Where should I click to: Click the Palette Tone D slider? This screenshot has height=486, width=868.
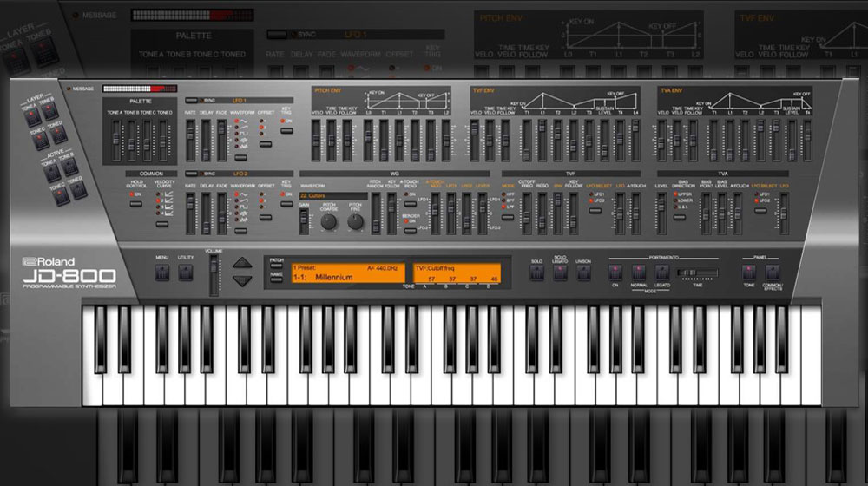click(163, 140)
